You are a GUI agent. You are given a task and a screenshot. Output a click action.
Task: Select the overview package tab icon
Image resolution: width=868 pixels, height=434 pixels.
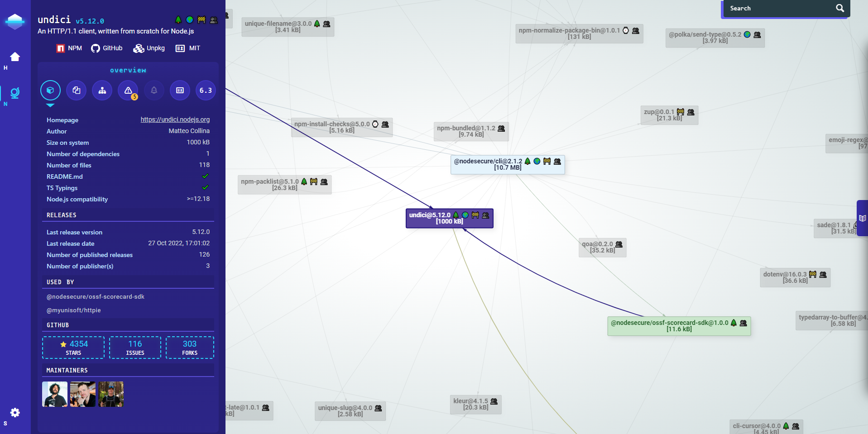50,91
